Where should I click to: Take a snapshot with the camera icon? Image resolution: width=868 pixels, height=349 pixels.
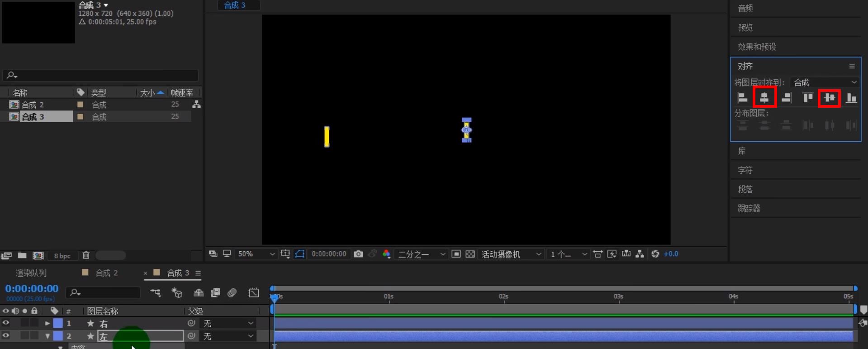click(x=358, y=254)
